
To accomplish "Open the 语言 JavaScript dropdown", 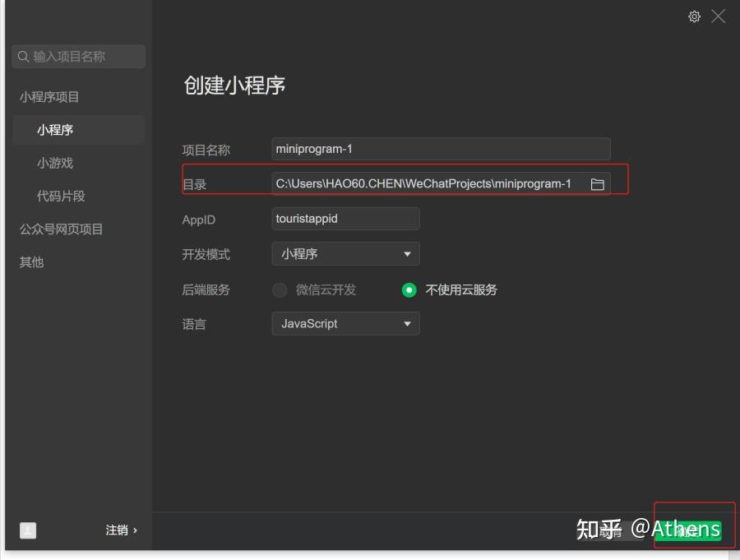I will pos(345,324).
